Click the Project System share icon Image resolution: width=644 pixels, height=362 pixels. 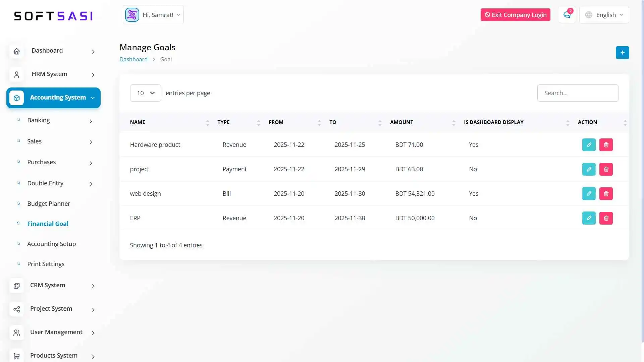tap(16, 309)
